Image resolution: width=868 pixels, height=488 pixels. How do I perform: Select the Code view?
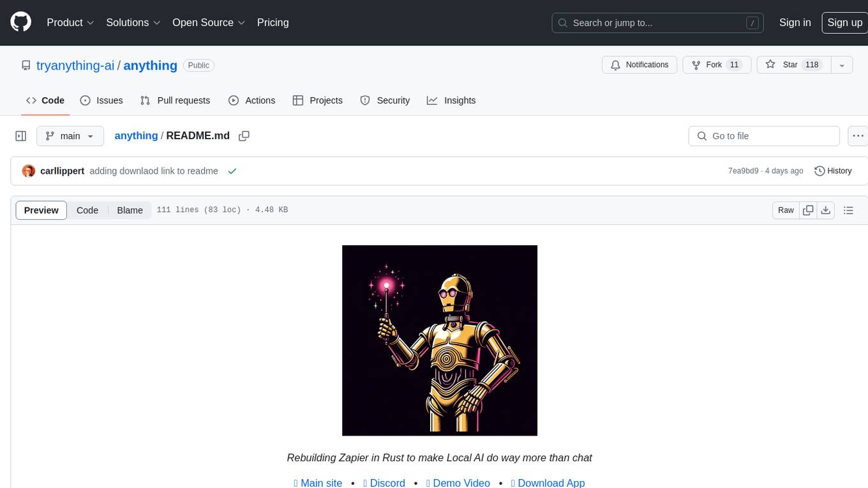click(x=87, y=210)
